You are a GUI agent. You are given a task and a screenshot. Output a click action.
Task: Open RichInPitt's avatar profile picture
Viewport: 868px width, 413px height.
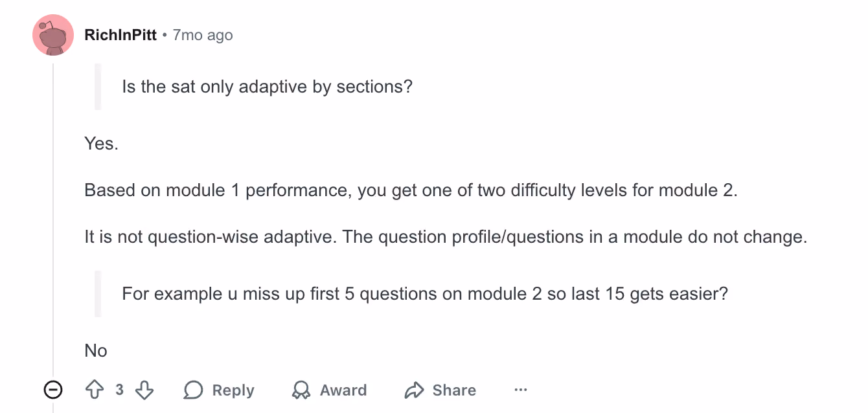pyautogui.click(x=53, y=35)
